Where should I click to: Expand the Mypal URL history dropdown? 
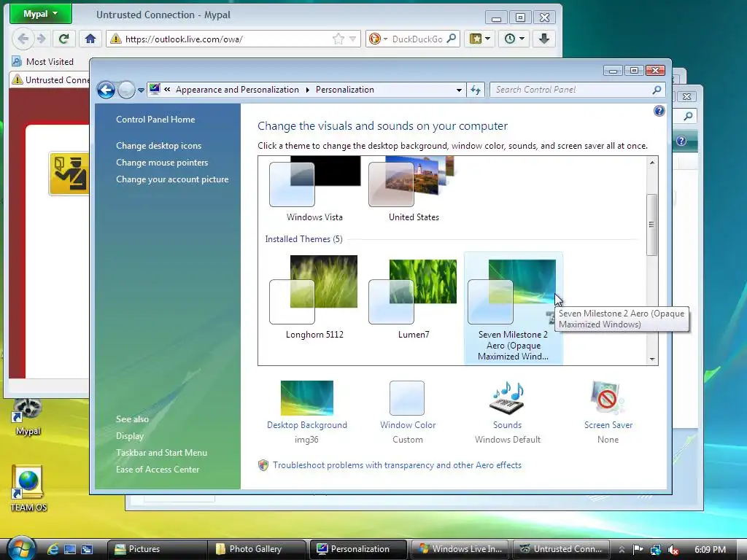point(352,39)
